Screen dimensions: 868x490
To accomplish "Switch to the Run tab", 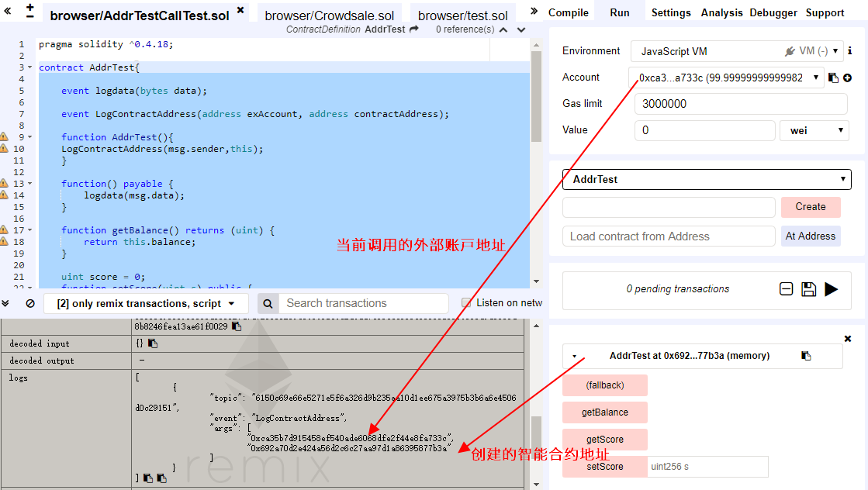I will [x=620, y=12].
